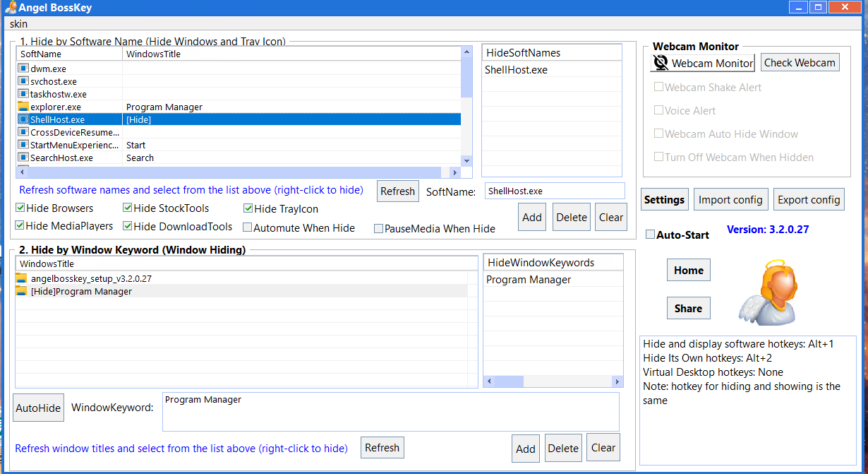Click HideWindowKeywords horizontal scrollbar right arrow
Screen dimensions: 868x474
pos(618,381)
